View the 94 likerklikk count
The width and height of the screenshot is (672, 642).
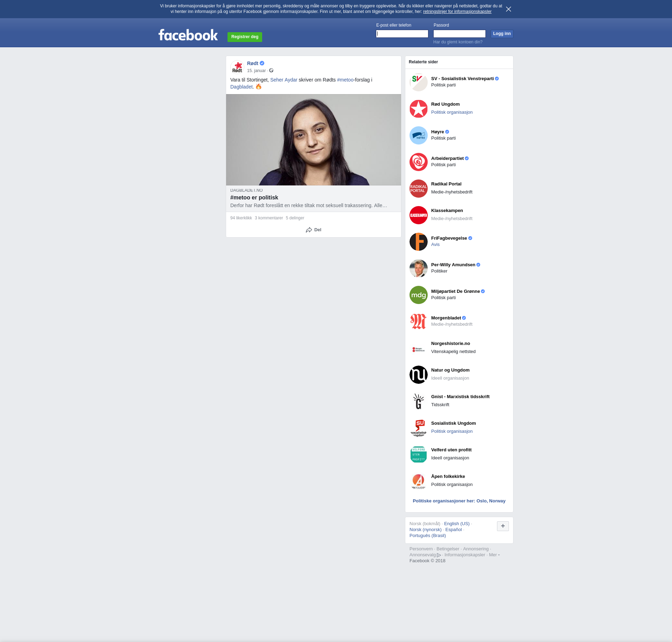tap(241, 218)
